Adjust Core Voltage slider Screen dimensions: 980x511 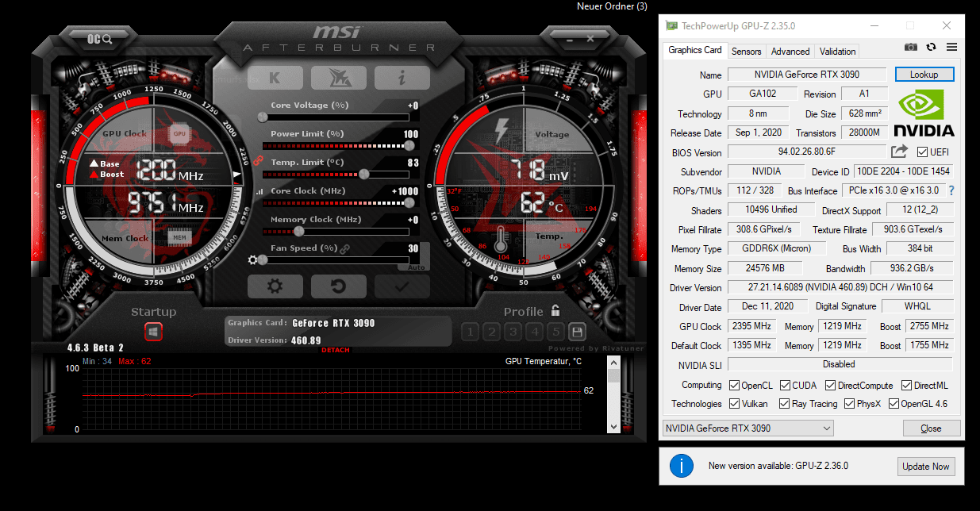[336, 117]
